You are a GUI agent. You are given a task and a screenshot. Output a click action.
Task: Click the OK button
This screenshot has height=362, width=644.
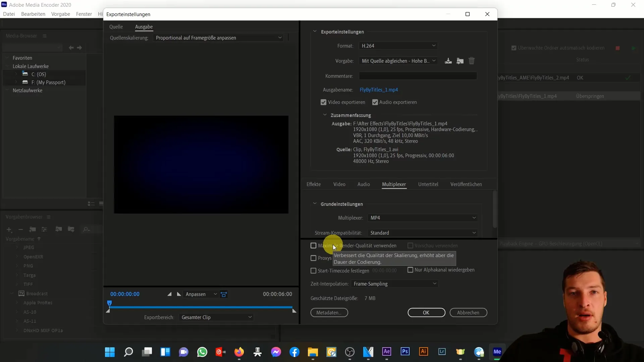click(x=426, y=313)
